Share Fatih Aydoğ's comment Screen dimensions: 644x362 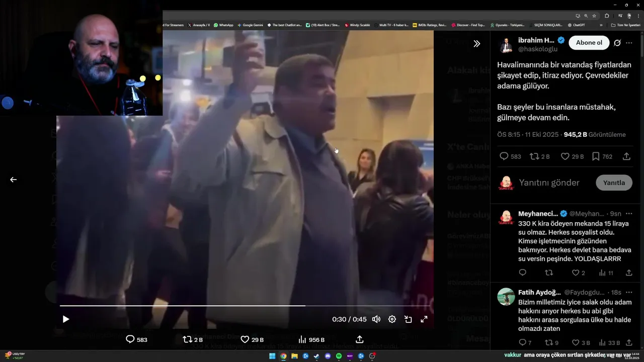[x=629, y=342]
